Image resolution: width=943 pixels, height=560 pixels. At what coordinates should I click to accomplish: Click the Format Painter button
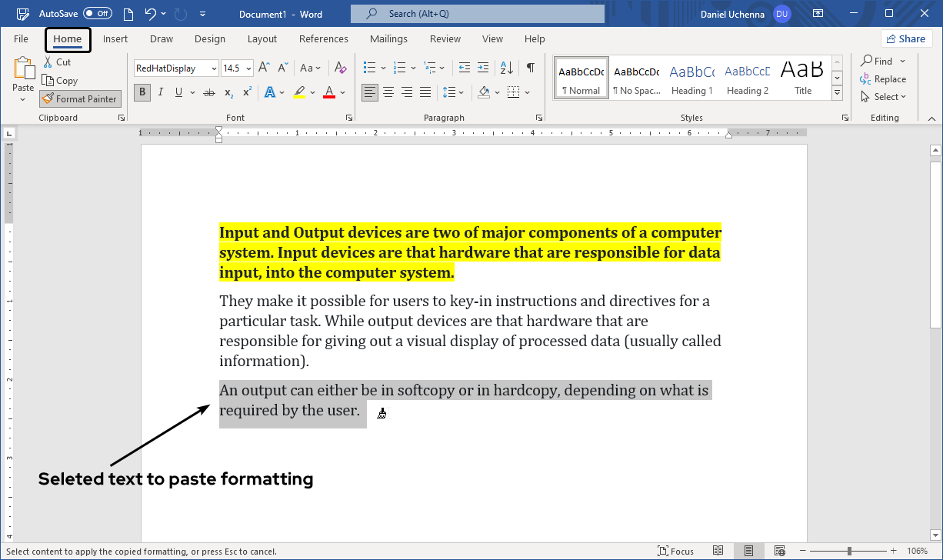click(79, 98)
